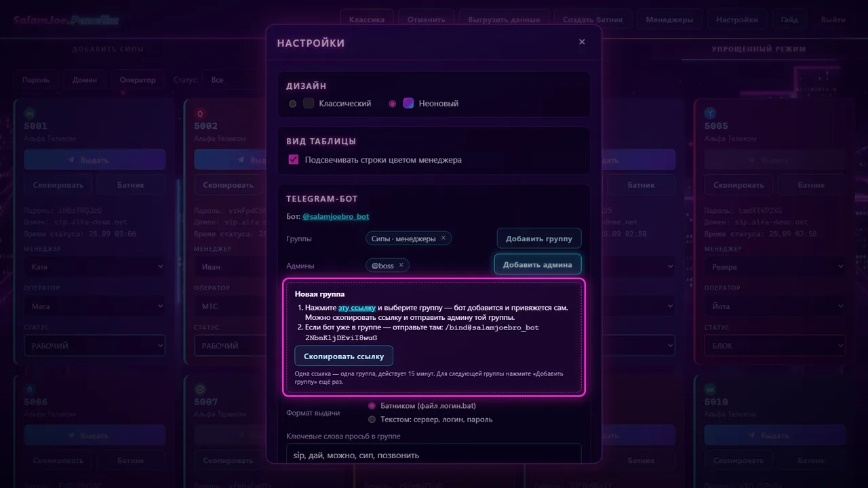
Task: Open 5001's status dropdown showing РАБОЧИЙ
Action: pos(95,346)
